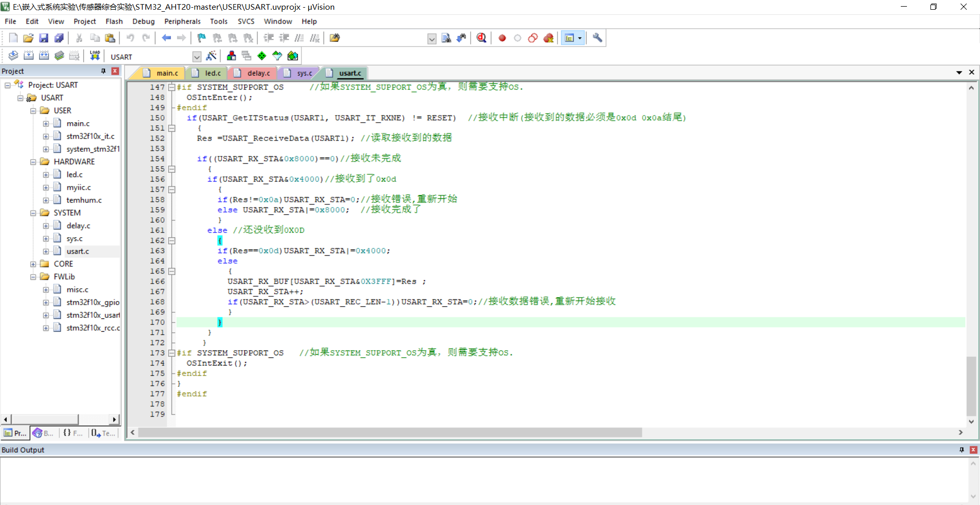Click the Open file folder icon
This screenshot has width=980, height=505.
click(29, 38)
